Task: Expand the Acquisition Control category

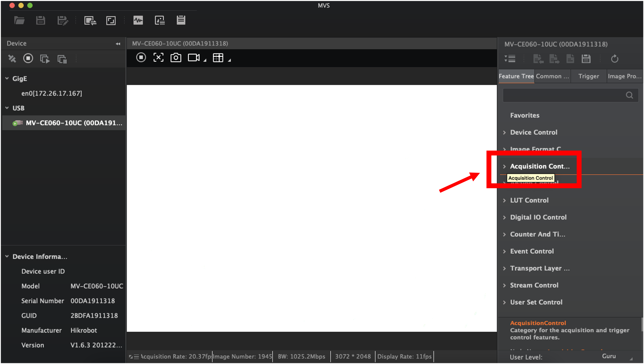Action: (x=504, y=166)
